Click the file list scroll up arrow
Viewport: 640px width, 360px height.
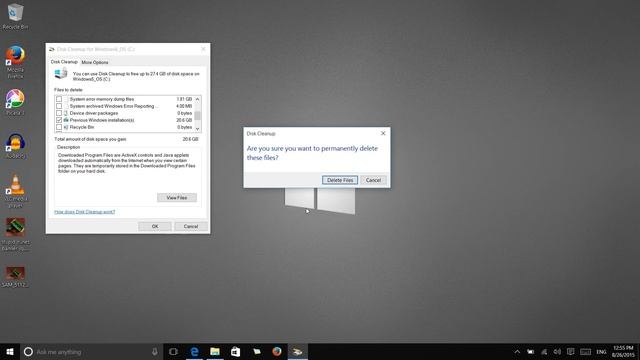tap(198, 99)
